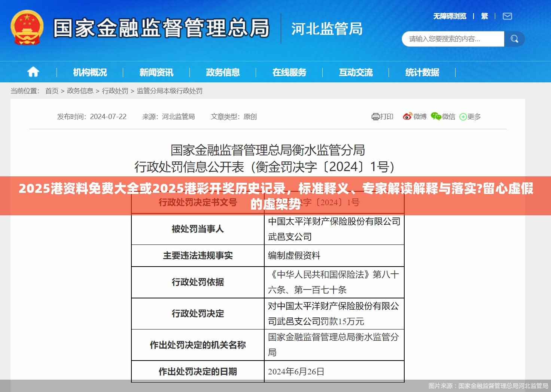
Task: Click the green plus more icon
Action: [x=463, y=117]
